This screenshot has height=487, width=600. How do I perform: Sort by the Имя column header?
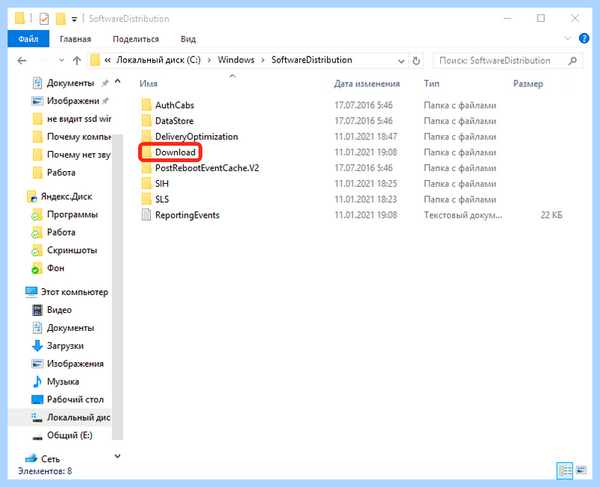pyautogui.click(x=148, y=84)
